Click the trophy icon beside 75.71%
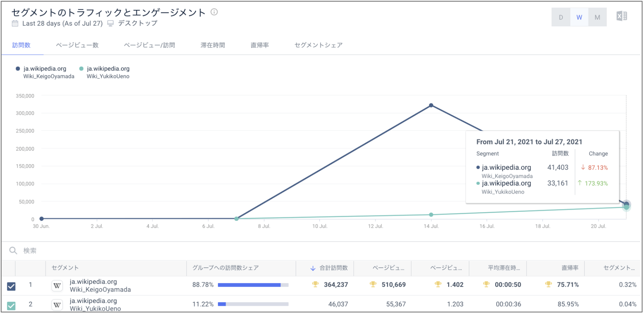 click(x=548, y=284)
